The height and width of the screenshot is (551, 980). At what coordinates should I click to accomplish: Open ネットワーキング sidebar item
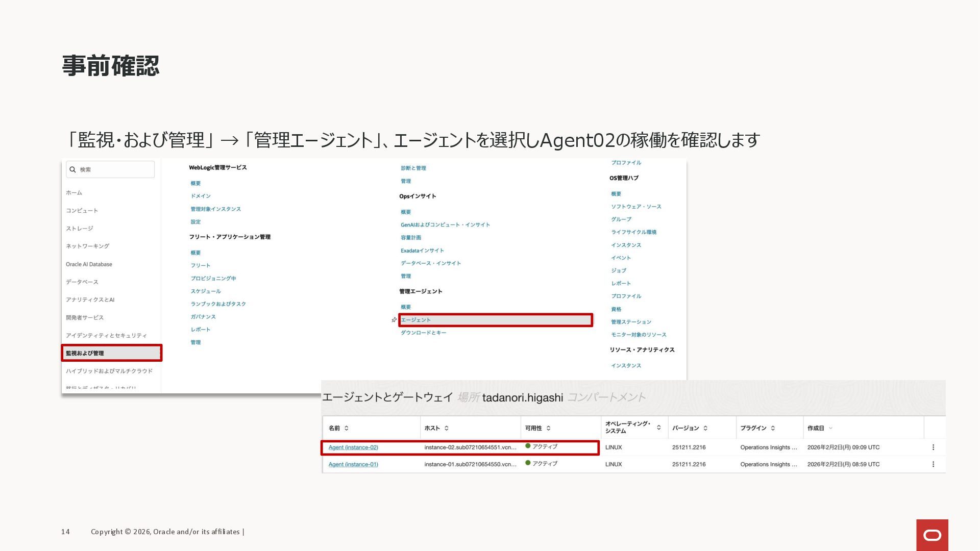(87, 246)
